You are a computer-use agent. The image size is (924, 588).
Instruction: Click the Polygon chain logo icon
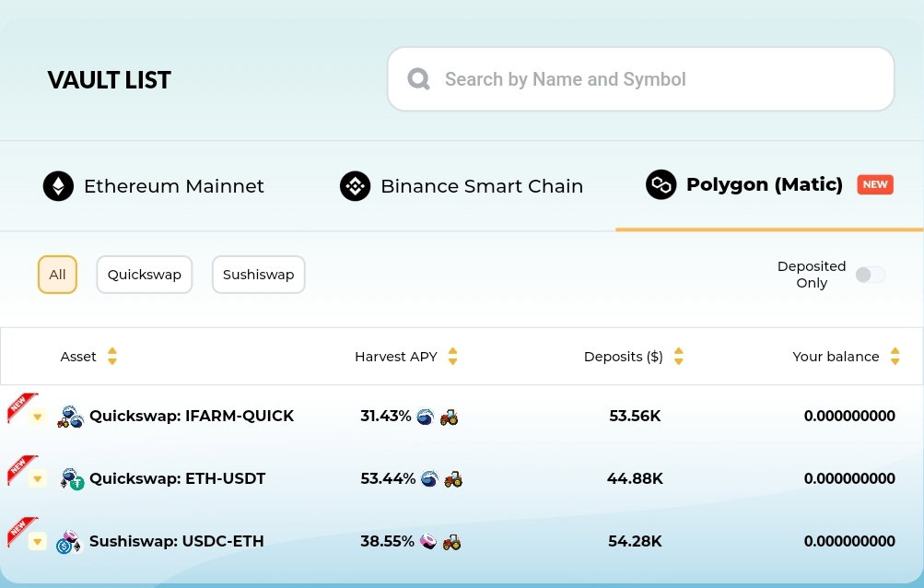[661, 184]
